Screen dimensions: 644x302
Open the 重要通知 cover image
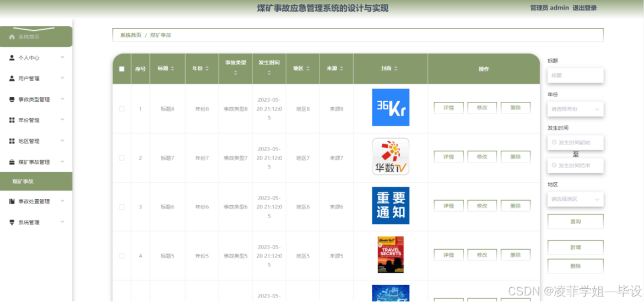[x=391, y=206]
